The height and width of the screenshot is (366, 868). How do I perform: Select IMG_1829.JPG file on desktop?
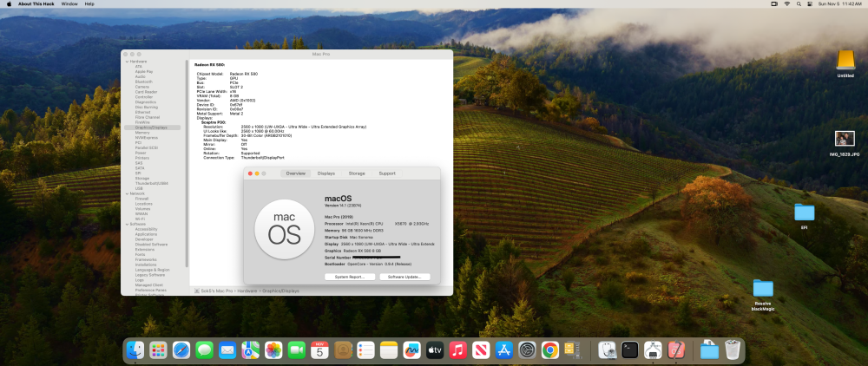(x=845, y=144)
